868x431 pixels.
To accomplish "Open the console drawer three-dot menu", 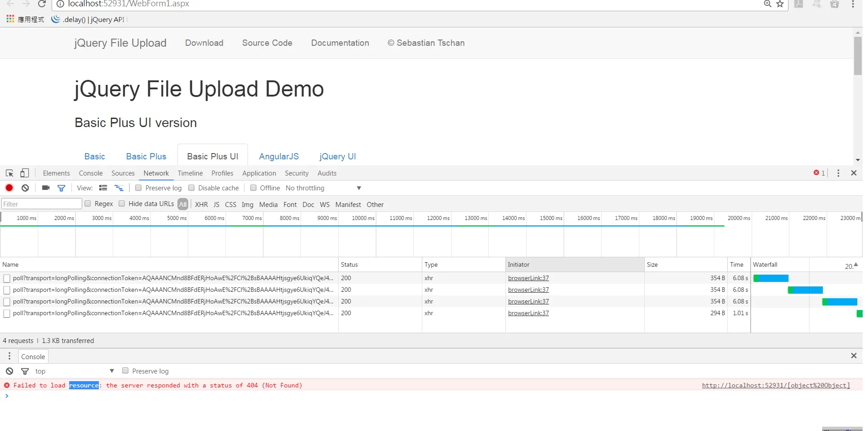I will point(9,356).
